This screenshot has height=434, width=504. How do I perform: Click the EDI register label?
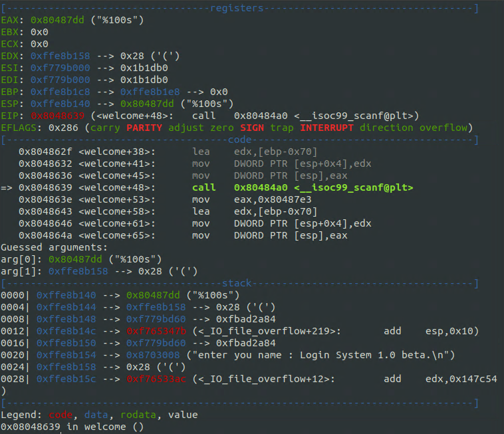point(9,80)
